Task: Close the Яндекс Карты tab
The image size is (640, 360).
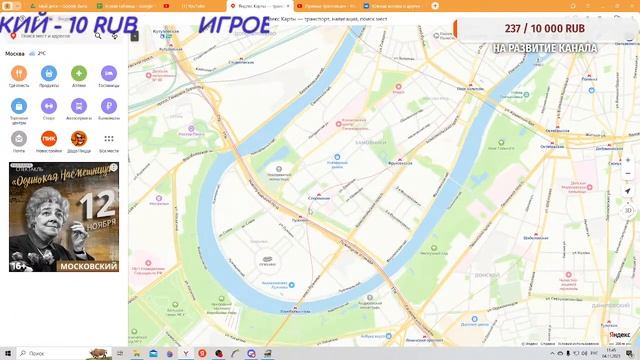Action: point(288,6)
